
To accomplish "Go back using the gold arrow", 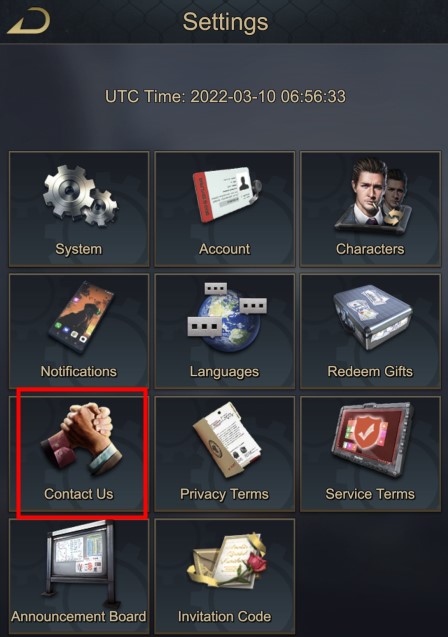I will coord(28,21).
